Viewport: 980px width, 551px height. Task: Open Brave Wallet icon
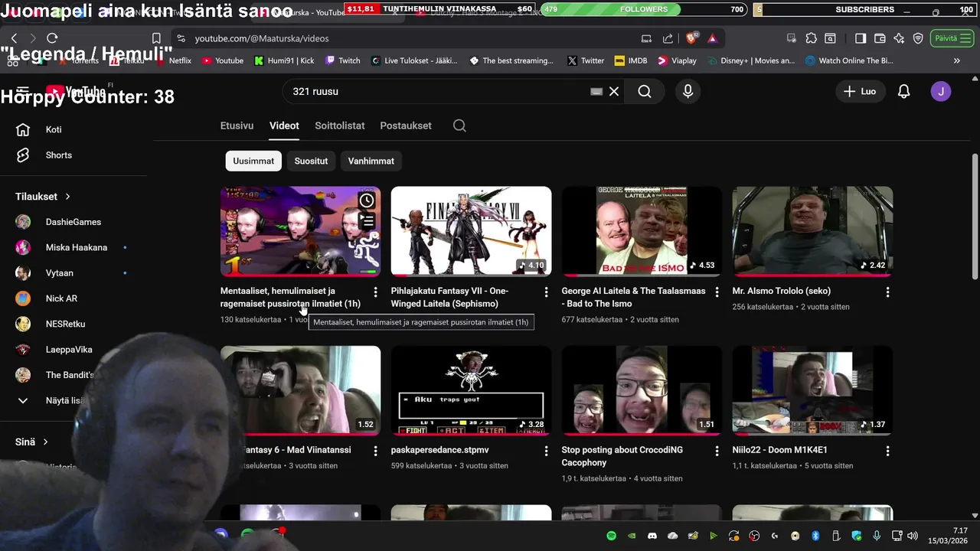(x=880, y=38)
